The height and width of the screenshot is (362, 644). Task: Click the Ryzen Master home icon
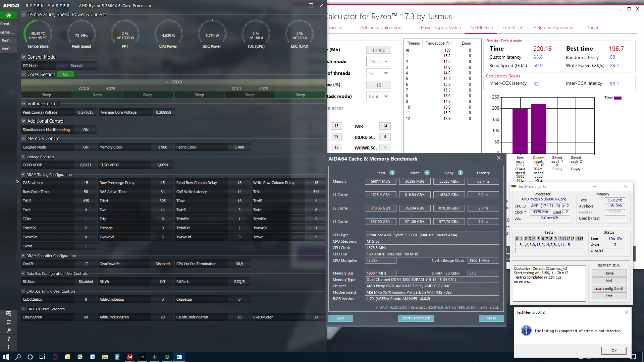9,15
